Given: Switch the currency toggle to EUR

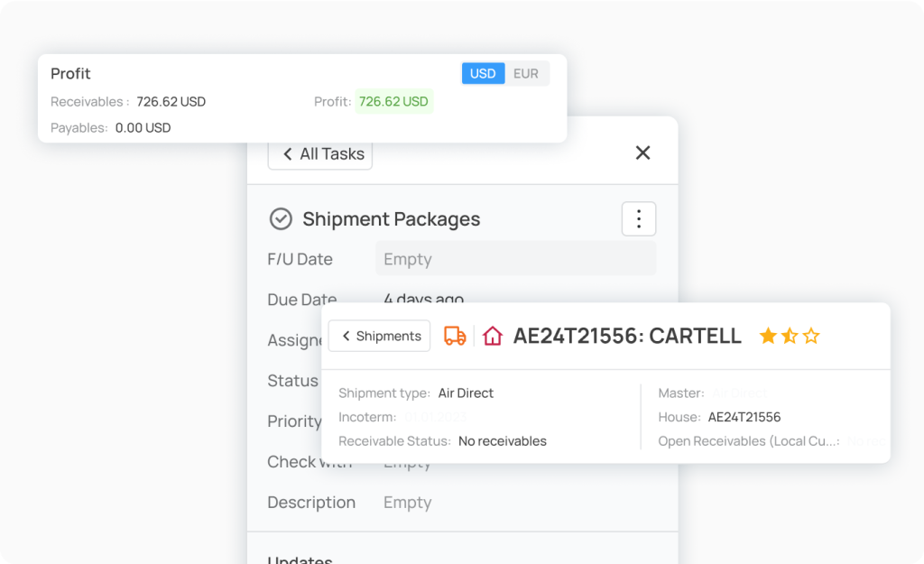Looking at the screenshot, I should pyautogui.click(x=525, y=73).
